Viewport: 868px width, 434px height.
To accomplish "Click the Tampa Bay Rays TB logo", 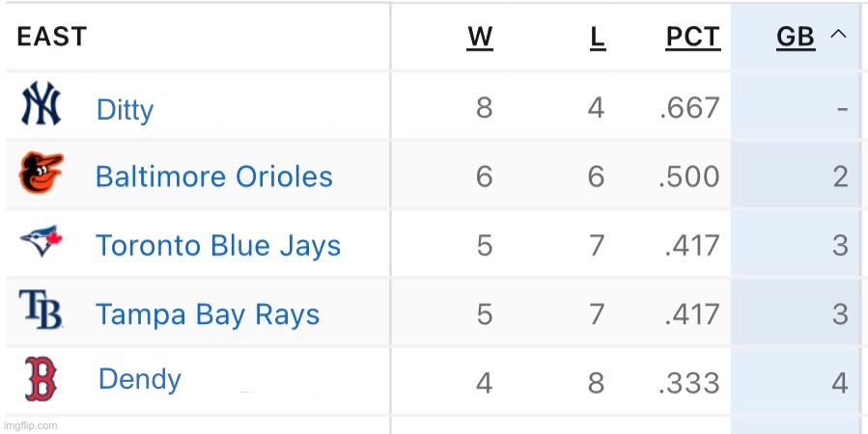I will click(x=41, y=312).
